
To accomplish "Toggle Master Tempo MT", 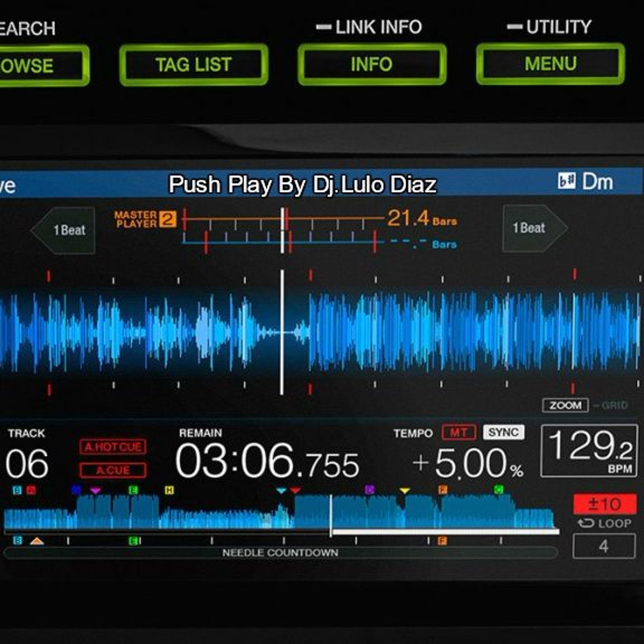I will pos(459,433).
